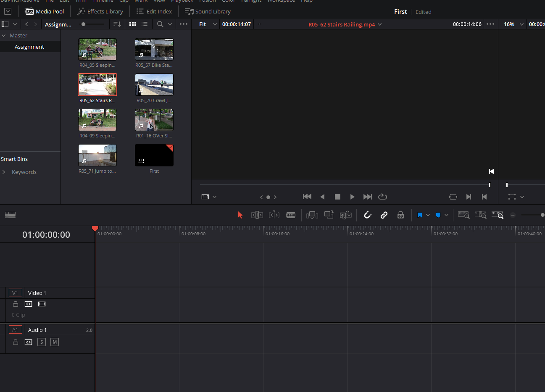Open the top-left panel dropdown button
Image resolution: width=545 pixels, height=392 pixels.
pyautogui.click(x=8, y=12)
